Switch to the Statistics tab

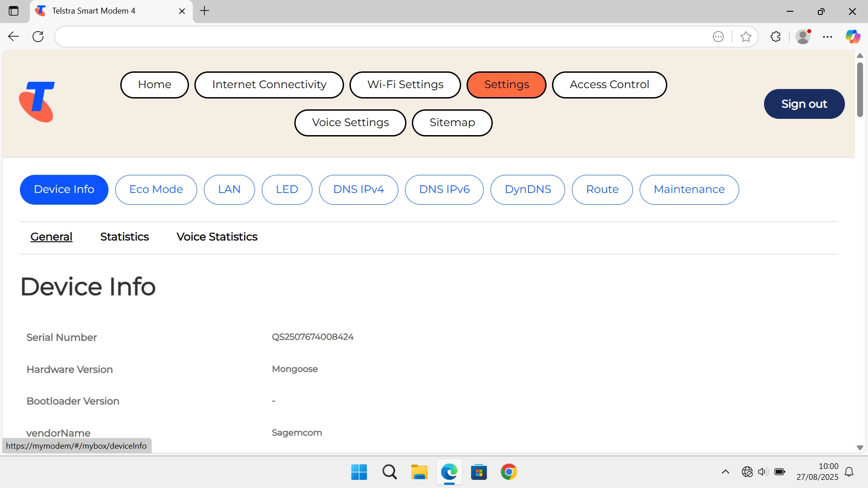coord(124,237)
